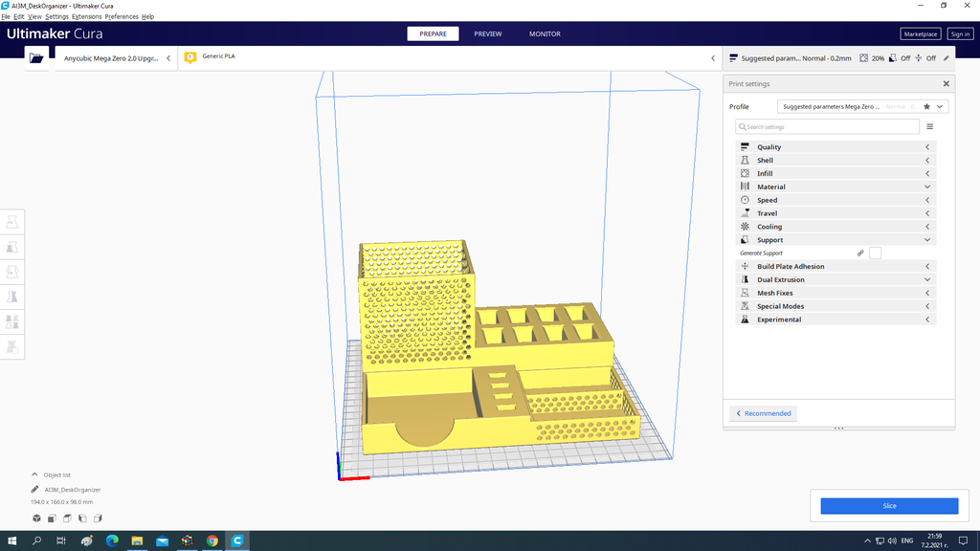
Task: Enable the Generate Support checkbox
Action: point(875,253)
